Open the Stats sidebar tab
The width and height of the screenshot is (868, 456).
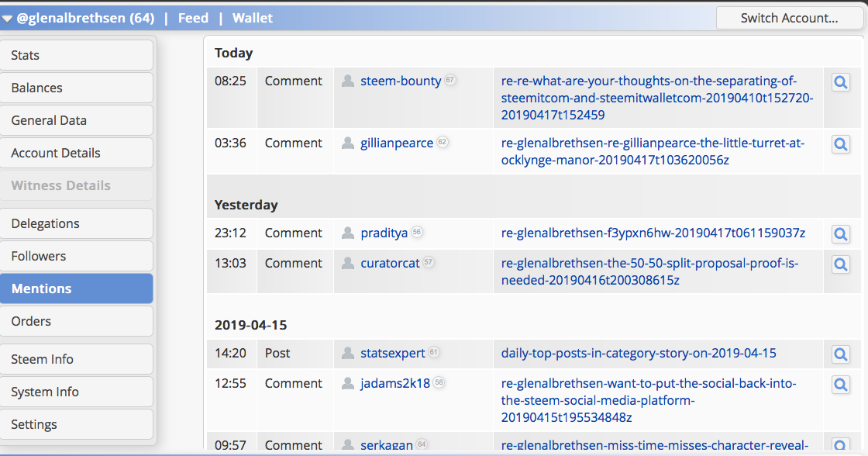click(77, 55)
